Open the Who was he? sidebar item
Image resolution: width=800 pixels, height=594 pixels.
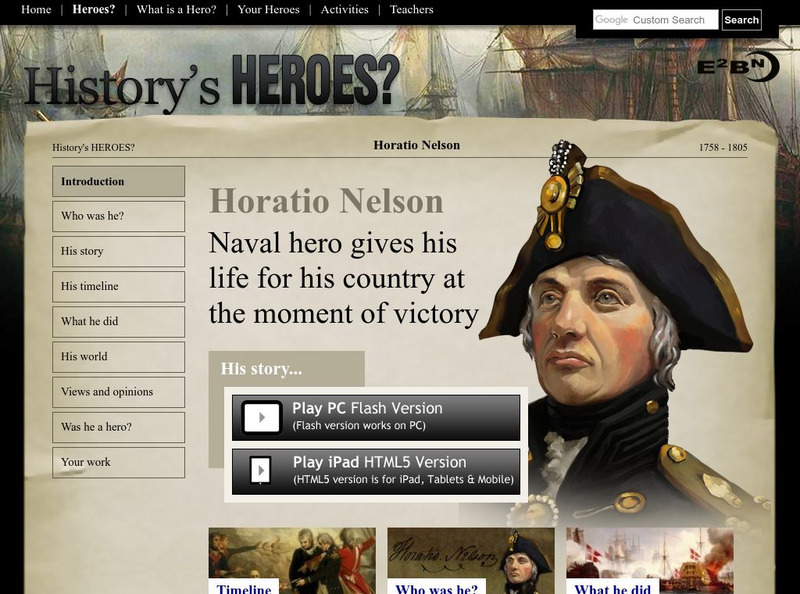tap(118, 216)
